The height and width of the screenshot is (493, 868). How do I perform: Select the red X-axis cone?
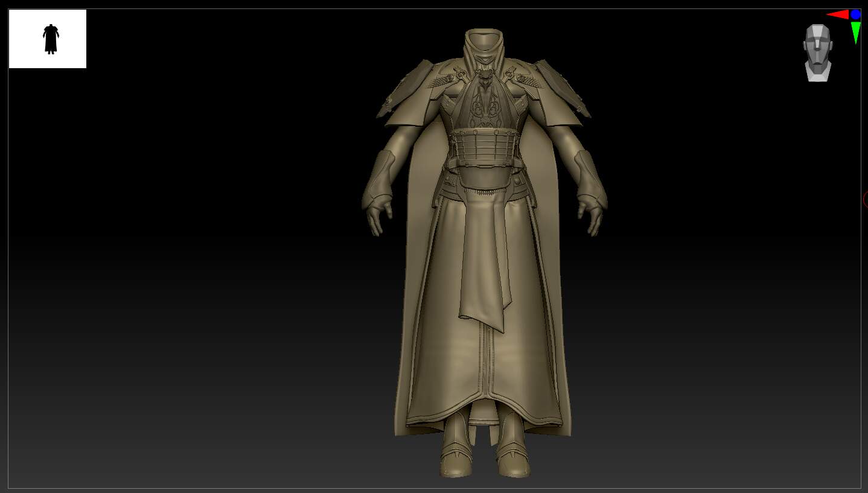[x=837, y=14]
